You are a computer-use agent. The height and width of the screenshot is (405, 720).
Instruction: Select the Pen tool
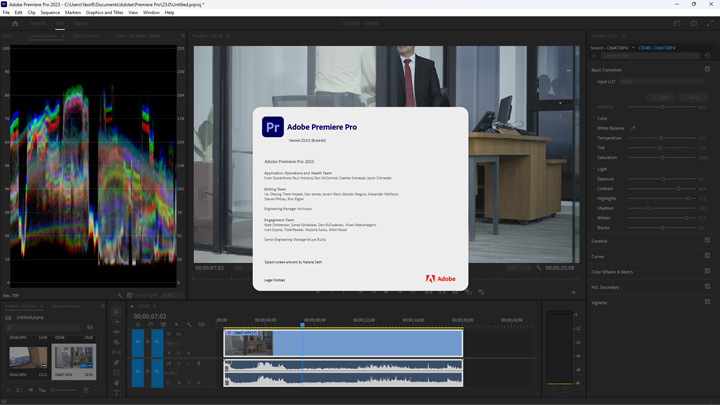click(116, 362)
